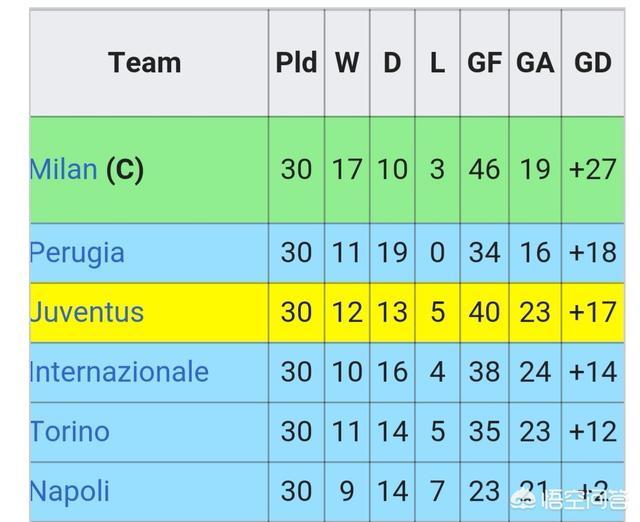Viewport: 640px width, 522px height.
Task: Open the Torino team link
Action: [x=70, y=432]
